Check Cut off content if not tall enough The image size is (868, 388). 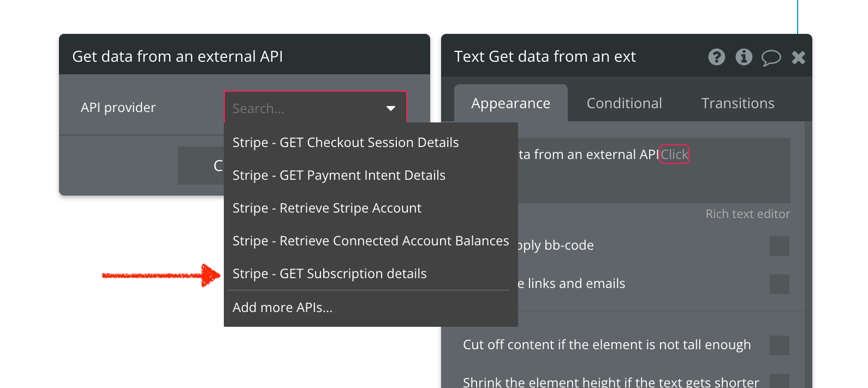point(779,345)
